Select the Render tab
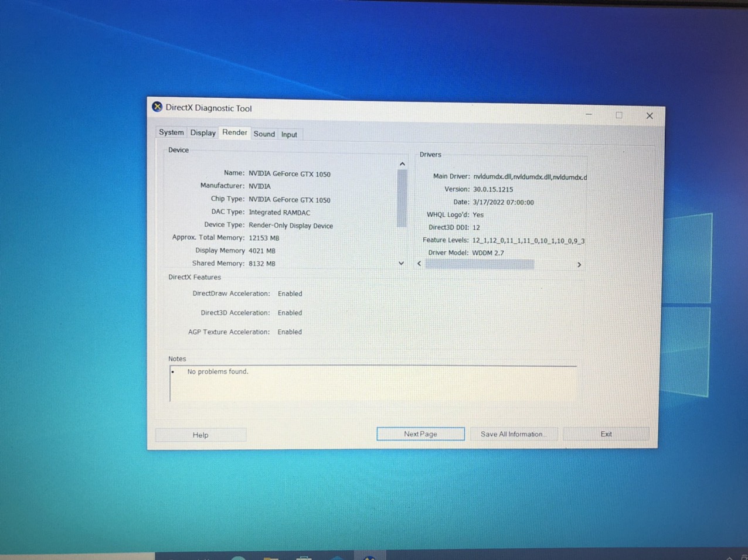Image resolution: width=748 pixels, height=560 pixels. pyautogui.click(x=234, y=132)
